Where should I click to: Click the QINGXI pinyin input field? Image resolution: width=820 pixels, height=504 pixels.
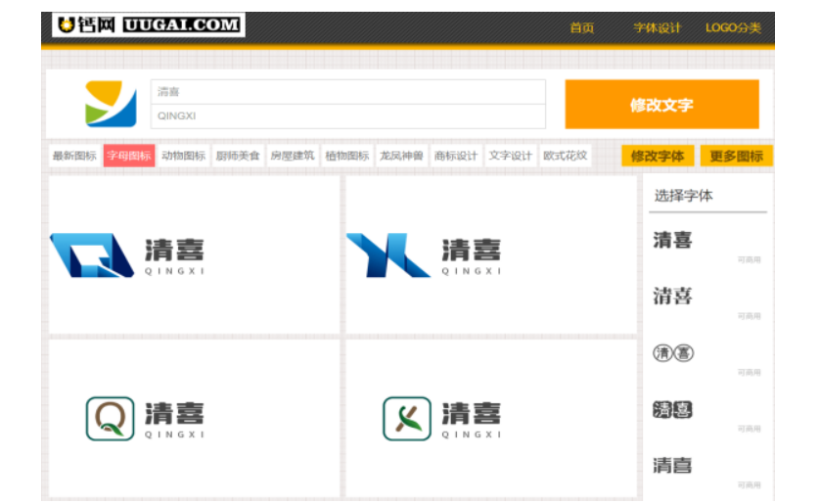pyautogui.click(x=347, y=116)
